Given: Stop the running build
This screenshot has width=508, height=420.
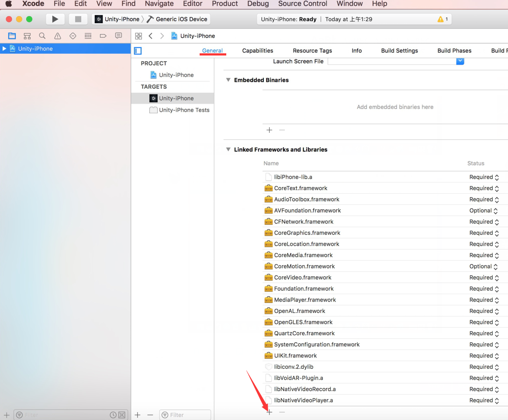Looking at the screenshot, I should [x=78, y=19].
